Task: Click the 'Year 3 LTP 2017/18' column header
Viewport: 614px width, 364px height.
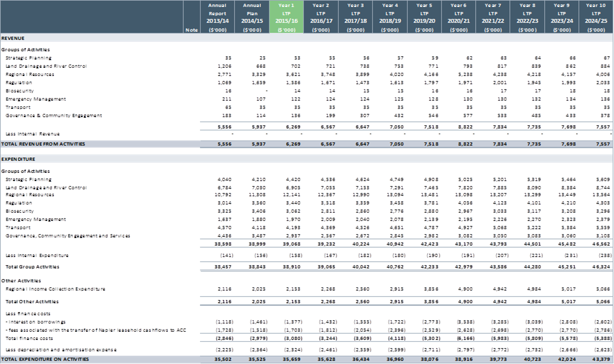Action: [x=355, y=17]
